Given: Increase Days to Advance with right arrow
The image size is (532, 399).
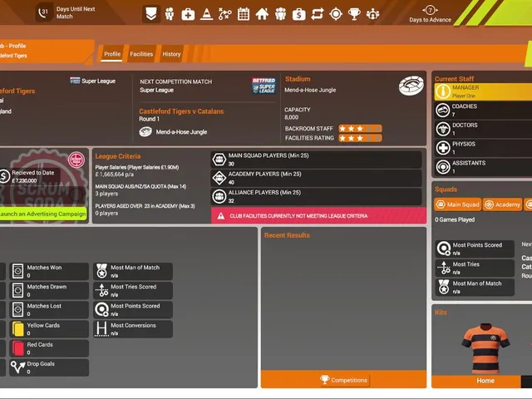Looking at the screenshot, I should pyautogui.click(x=436, y=10).
